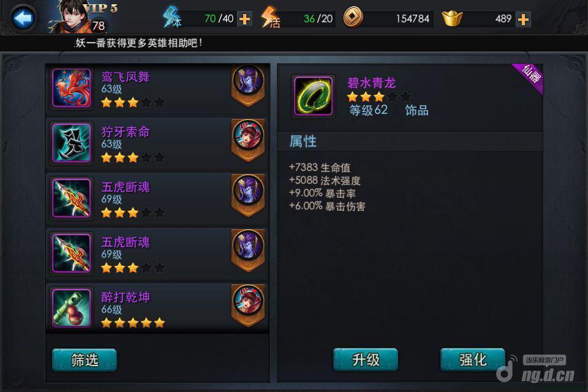Viewport: 588px width, 392px height.
Task: Add stamina with the plus beside 70/40
Action: 244,19
